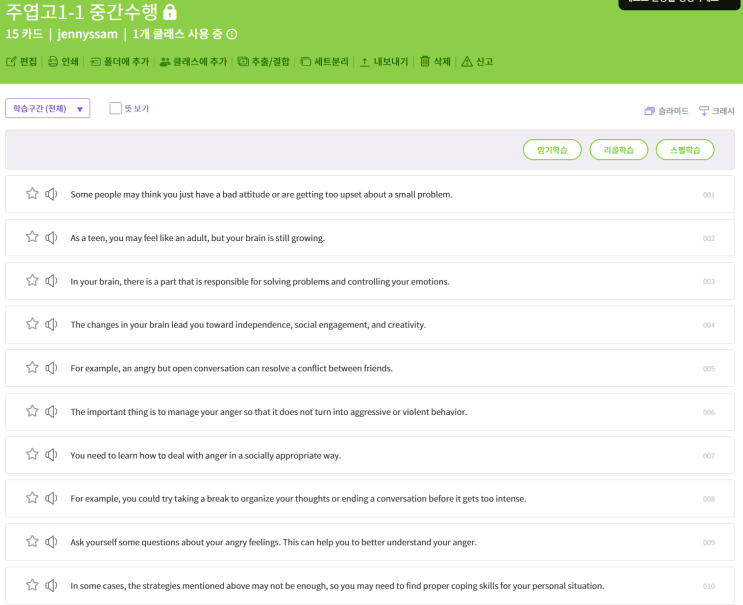The height and width of the screenshot is (605, 743).
Task: Click card number 001
Action: [x=708, y=195]
